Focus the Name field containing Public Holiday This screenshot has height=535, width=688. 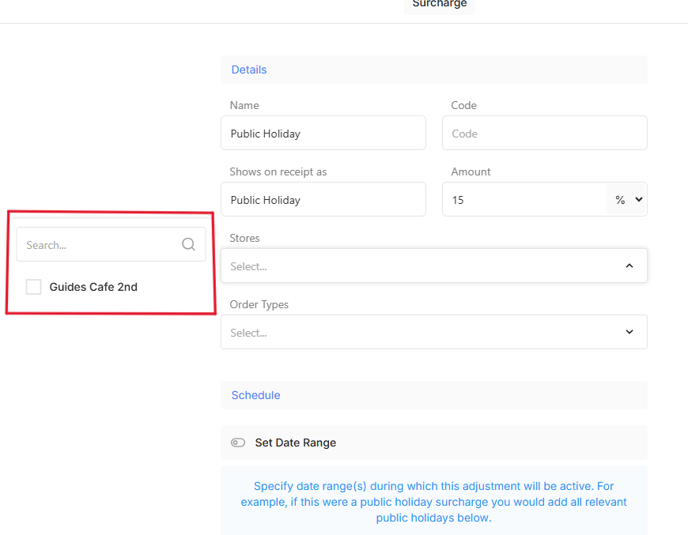click(322, 133)
